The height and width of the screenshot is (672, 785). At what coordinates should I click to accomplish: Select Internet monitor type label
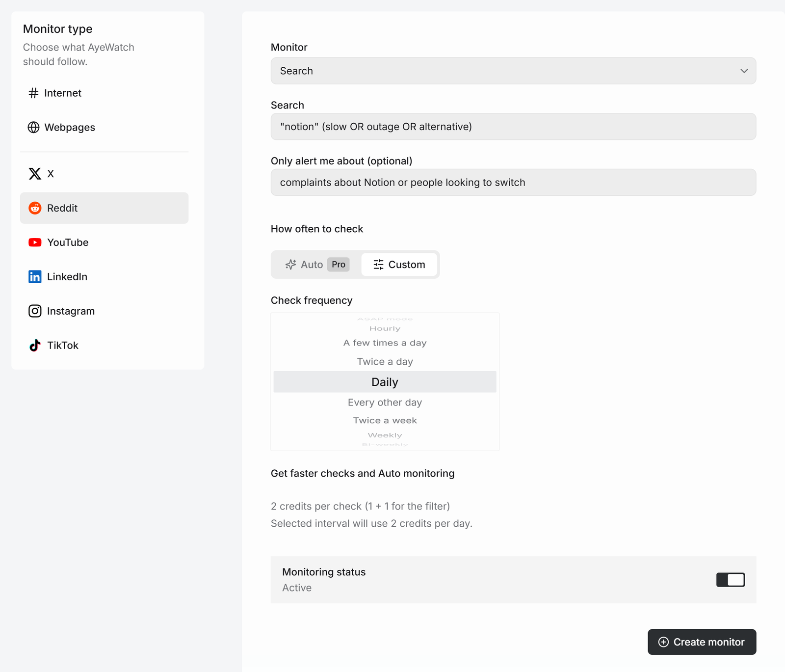63,93
